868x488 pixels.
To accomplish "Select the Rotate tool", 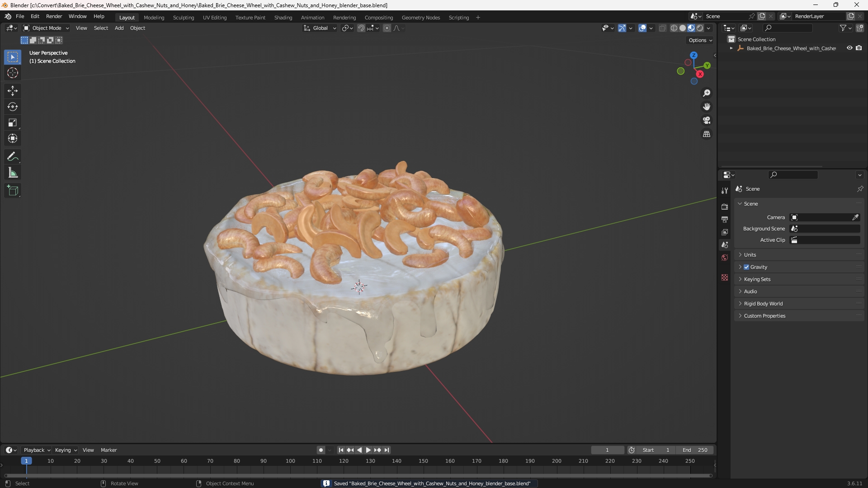I will (x=13, y=107).
